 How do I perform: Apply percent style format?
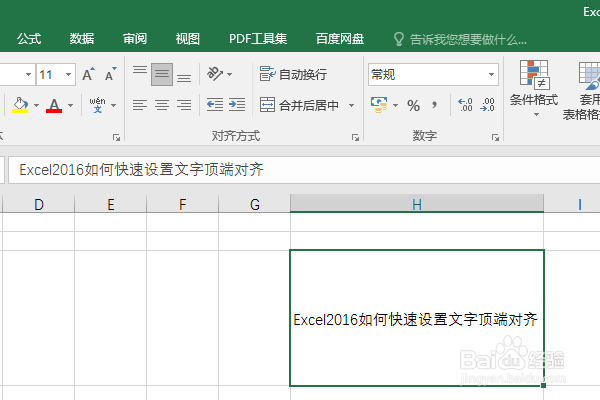tap(413, 105)
